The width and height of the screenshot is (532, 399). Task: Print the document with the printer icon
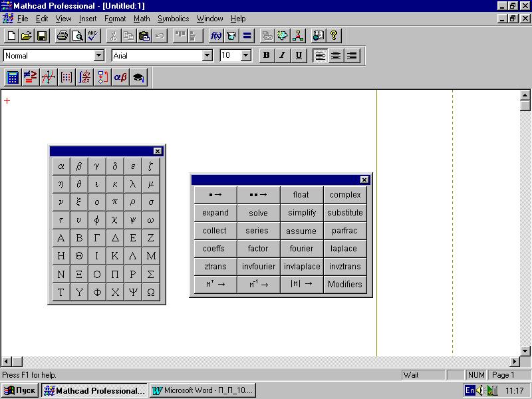click(63, 36)
